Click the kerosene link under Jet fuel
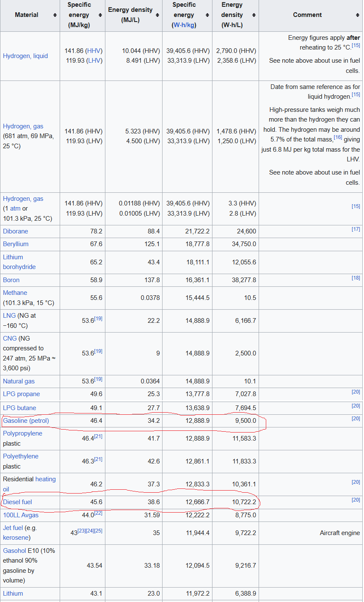 click(x=16, y=538)
